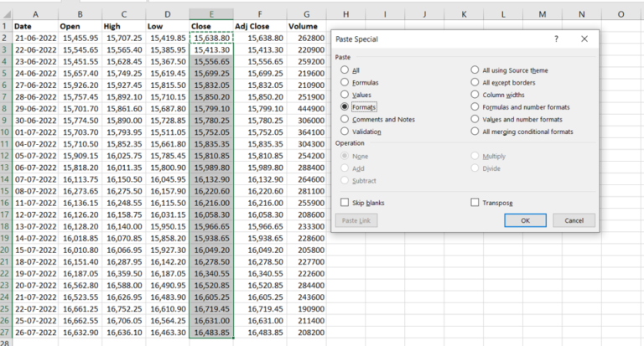The height and width of the screenshot is (346, 644).
Task: Click the Volume header cell
Action: (307, 26)
